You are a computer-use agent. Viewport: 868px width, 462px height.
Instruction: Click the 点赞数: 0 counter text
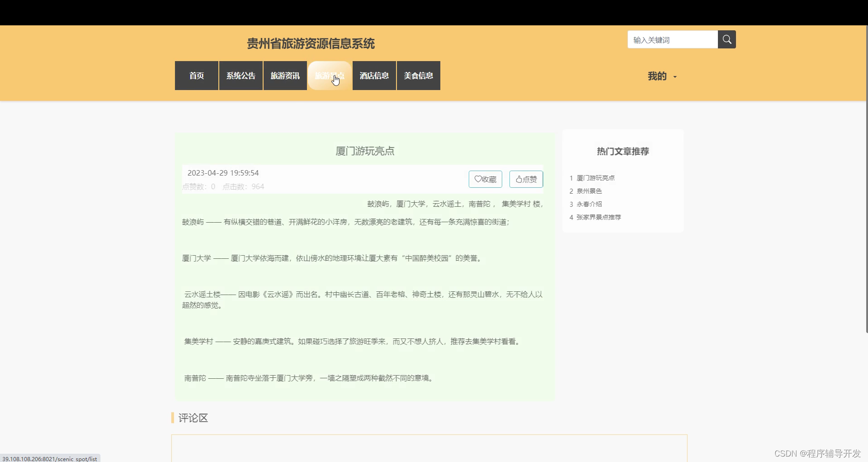(x=199, y=187)
